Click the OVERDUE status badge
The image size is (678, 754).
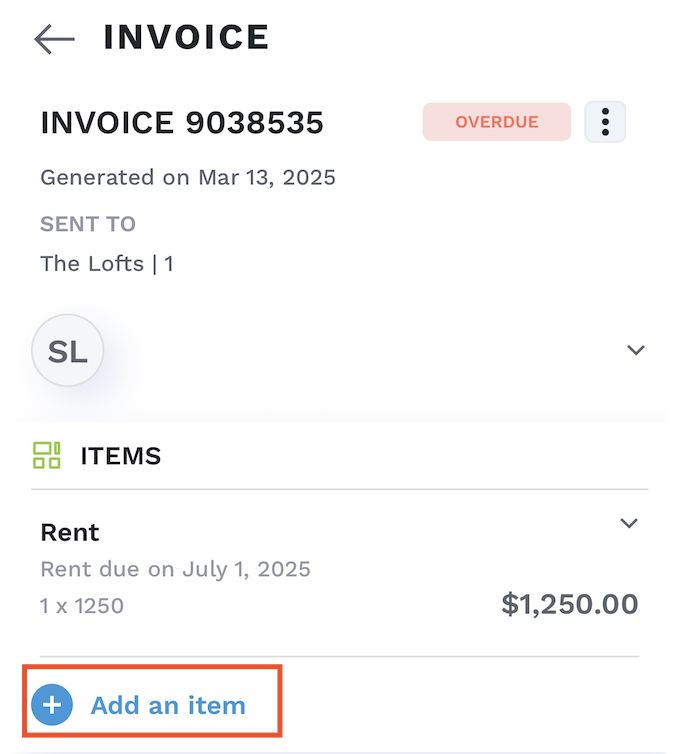496,122
